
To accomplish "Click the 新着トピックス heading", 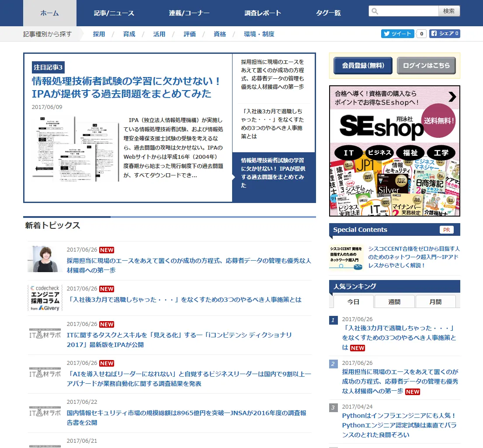I will click(53, 225).
